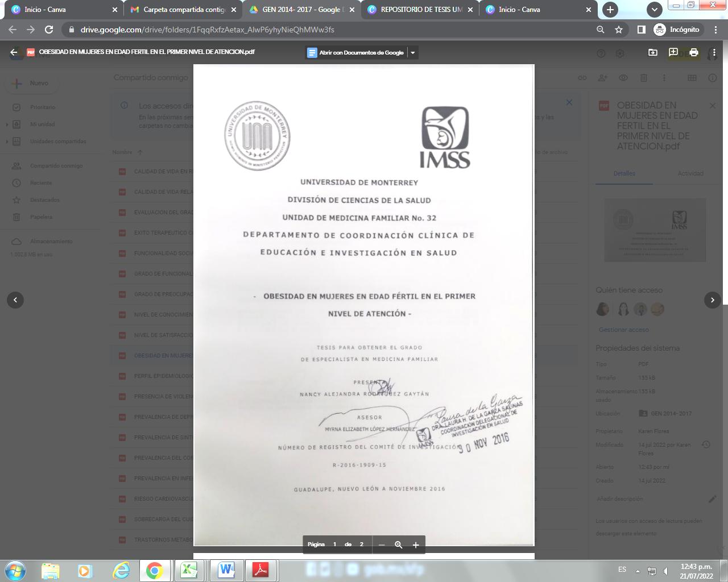This screenshot has height=582, width=728.
Task: Click the address bar URL
Action: tap(208, 30)
